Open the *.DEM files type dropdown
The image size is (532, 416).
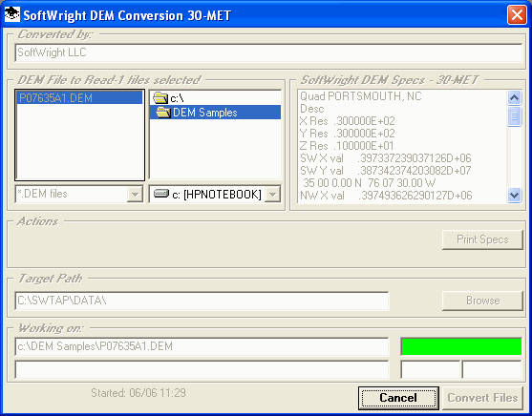pyautogui.click(x=135, y=195)
